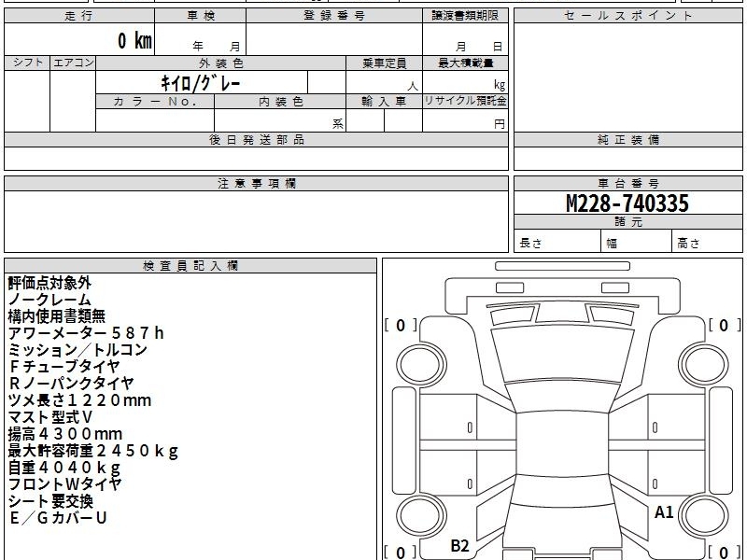Click the Fチューブタイヤ line

click(63, 367)
